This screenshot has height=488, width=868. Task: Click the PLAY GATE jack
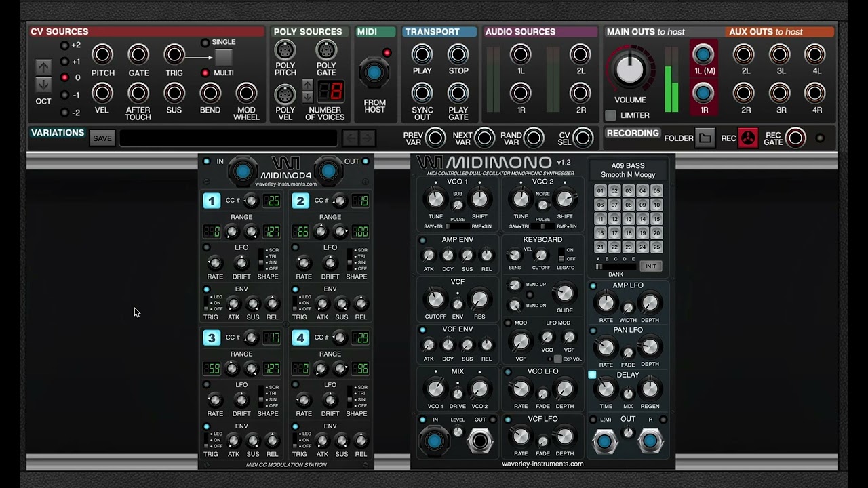pos(458,93)
